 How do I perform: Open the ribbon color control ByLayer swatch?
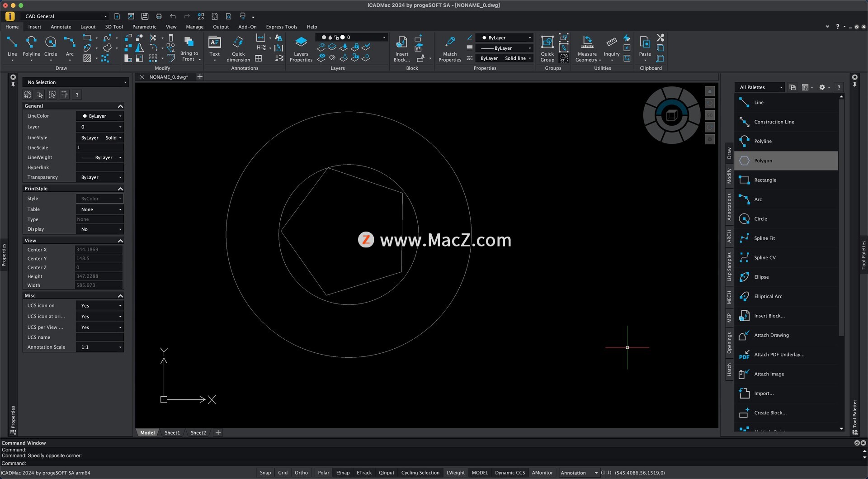pos(505,38)
